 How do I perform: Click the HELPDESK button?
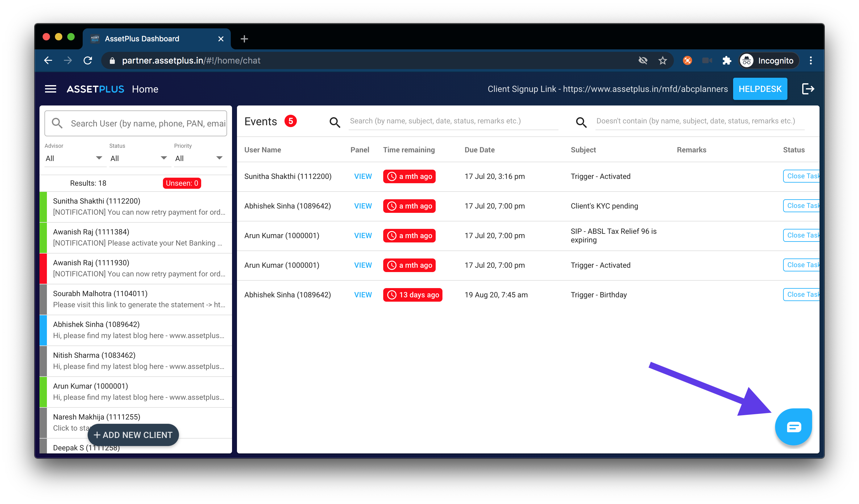pos(760,89)
